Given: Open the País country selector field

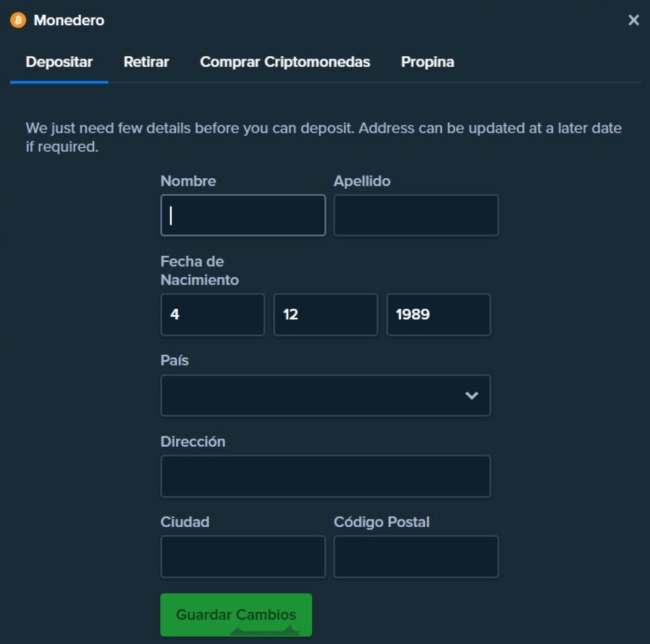Looking at the screenshot, I should [326, 395].
